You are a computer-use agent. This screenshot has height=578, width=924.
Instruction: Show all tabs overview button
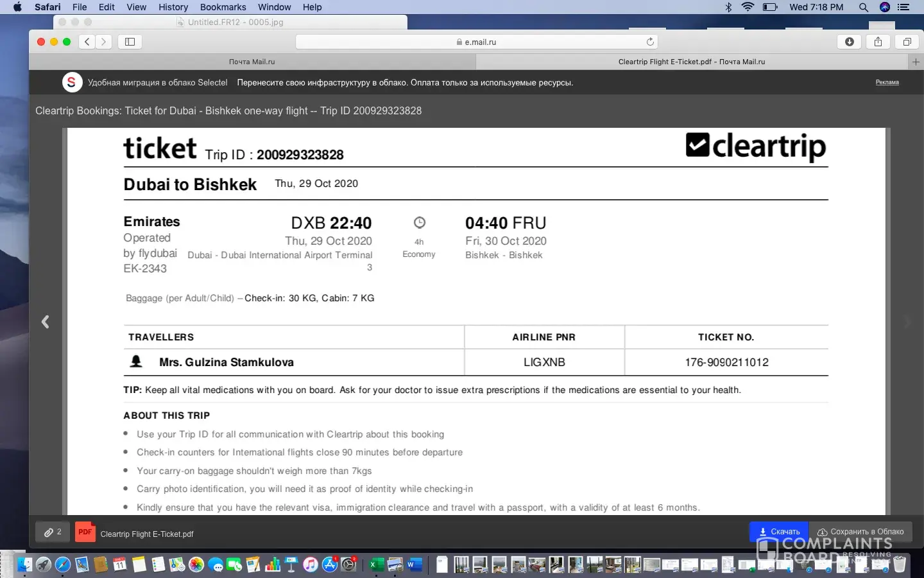point(907,42)
